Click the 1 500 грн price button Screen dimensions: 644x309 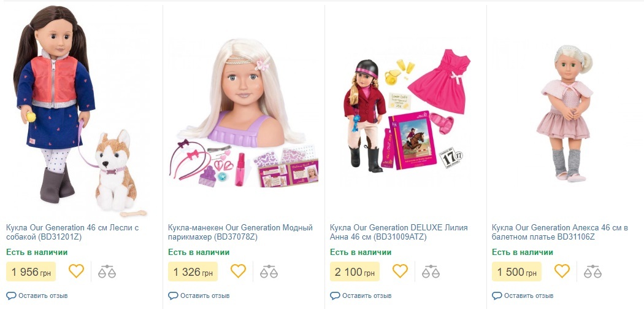pyautogui.click(x=516, y=272)
